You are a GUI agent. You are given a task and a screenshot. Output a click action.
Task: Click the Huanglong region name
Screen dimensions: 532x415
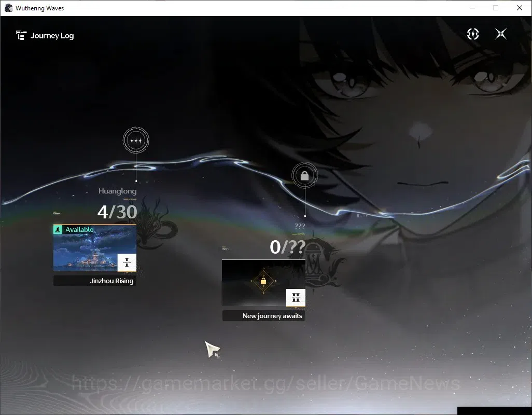[117, 191]
